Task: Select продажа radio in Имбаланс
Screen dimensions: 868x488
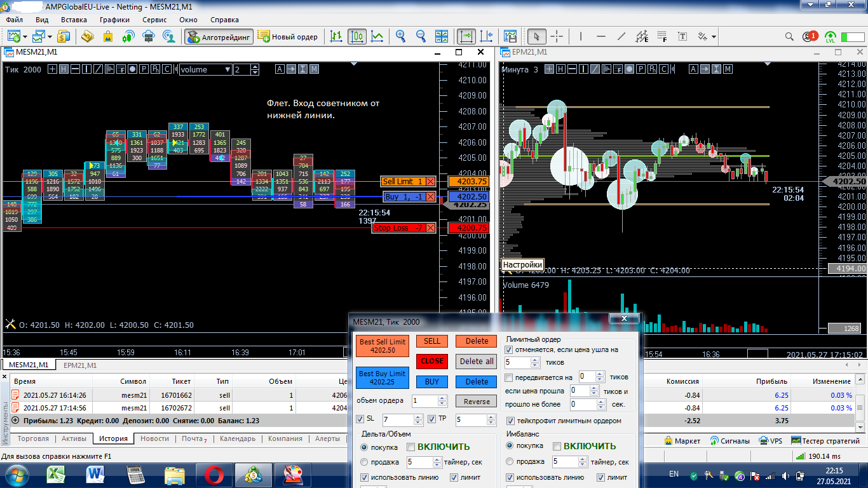Action: point(510,462)
